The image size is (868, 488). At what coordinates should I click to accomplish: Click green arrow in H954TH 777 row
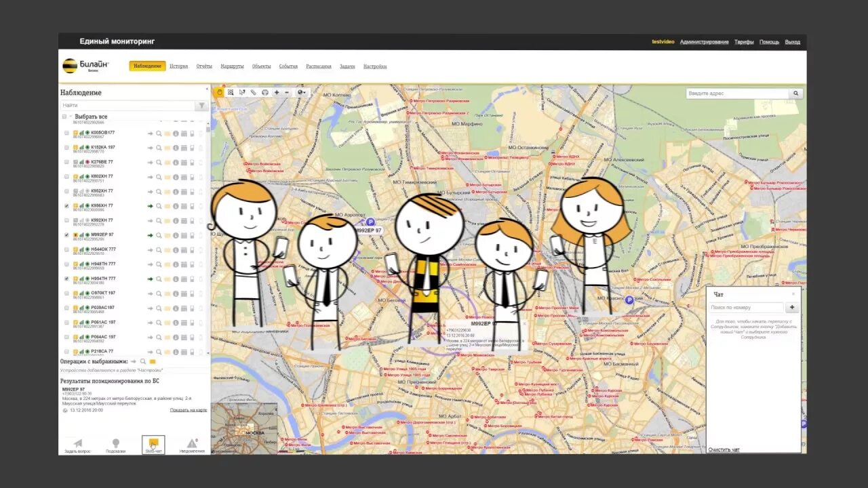pos(151,279)
